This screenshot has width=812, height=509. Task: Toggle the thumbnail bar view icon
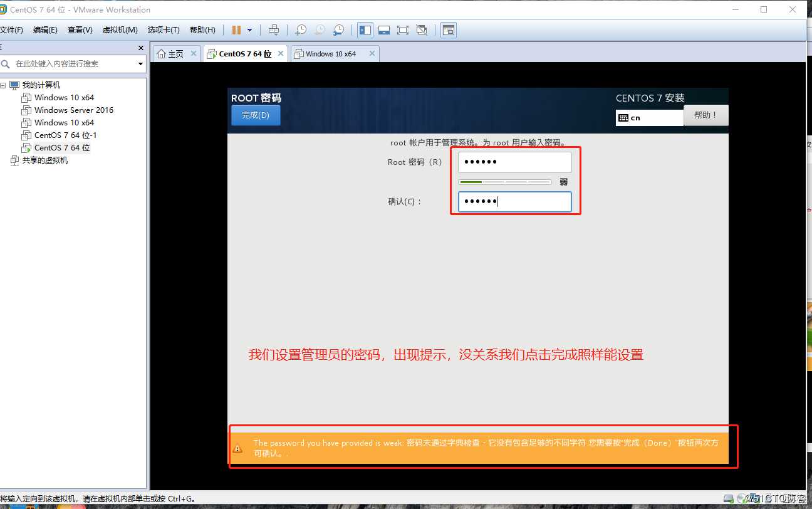pyautogui.click(x=384, y=30)
